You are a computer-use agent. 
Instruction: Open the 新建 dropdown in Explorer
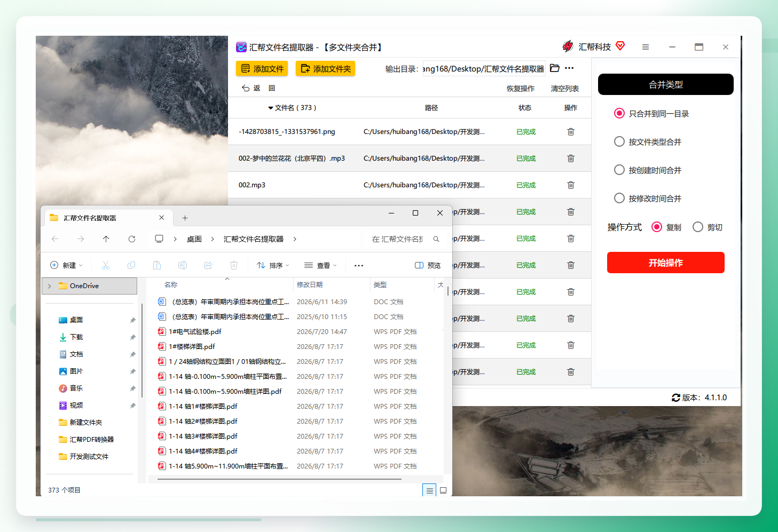click(66, 265)
